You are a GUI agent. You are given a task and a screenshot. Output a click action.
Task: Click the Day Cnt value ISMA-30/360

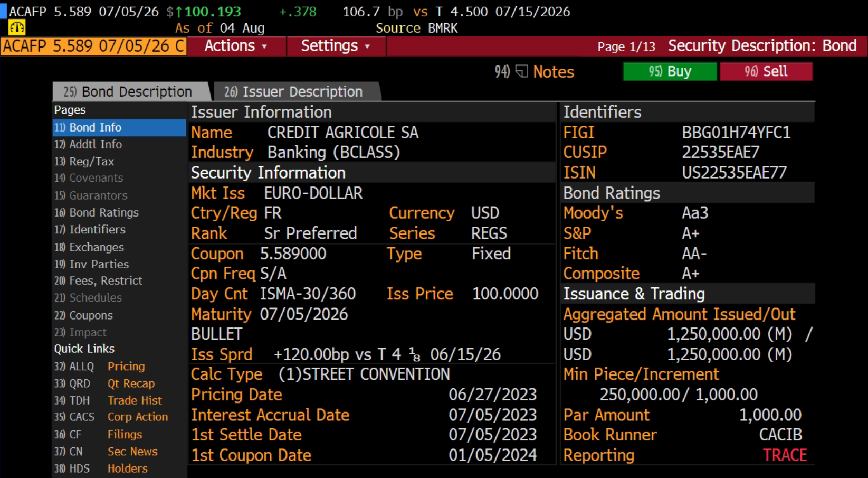pos(308,294)
